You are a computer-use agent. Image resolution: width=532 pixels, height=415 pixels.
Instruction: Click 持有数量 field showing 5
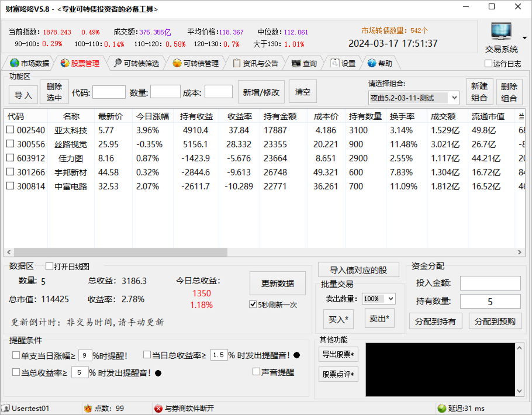(490, 302)
